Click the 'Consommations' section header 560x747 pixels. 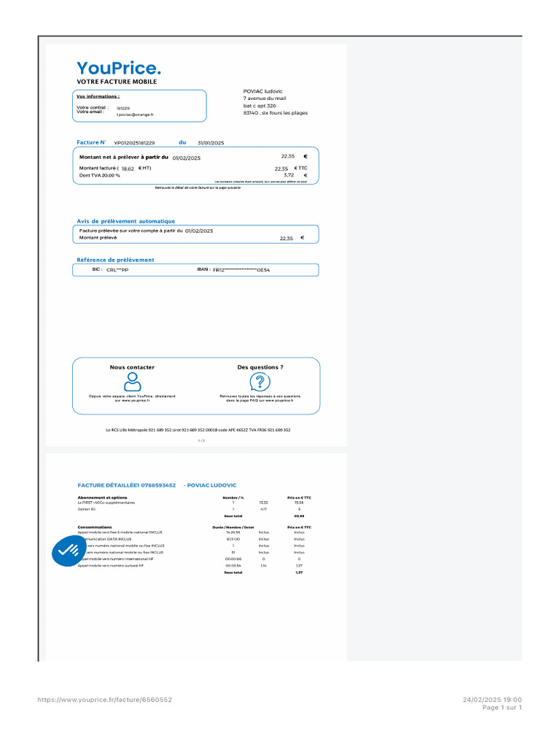(95, 527)
